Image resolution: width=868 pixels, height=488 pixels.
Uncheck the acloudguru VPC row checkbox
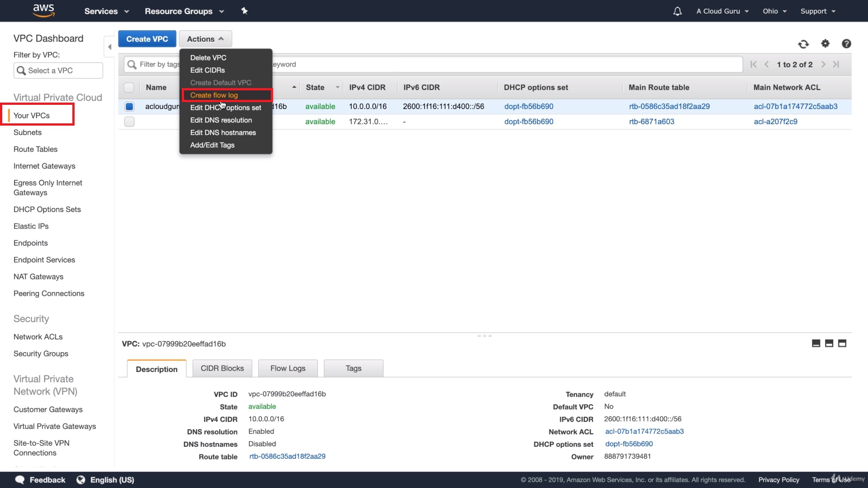click(x=129, y=107)
